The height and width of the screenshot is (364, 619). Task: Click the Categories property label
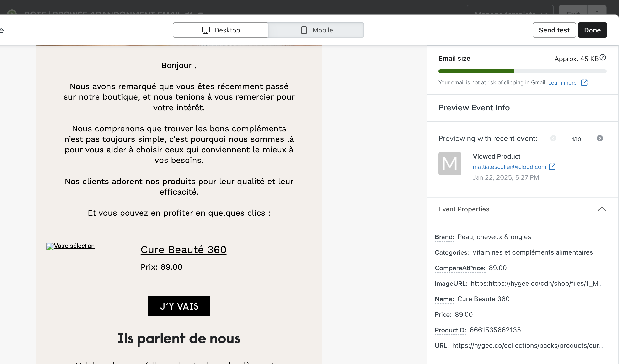[x=452, y=252]
